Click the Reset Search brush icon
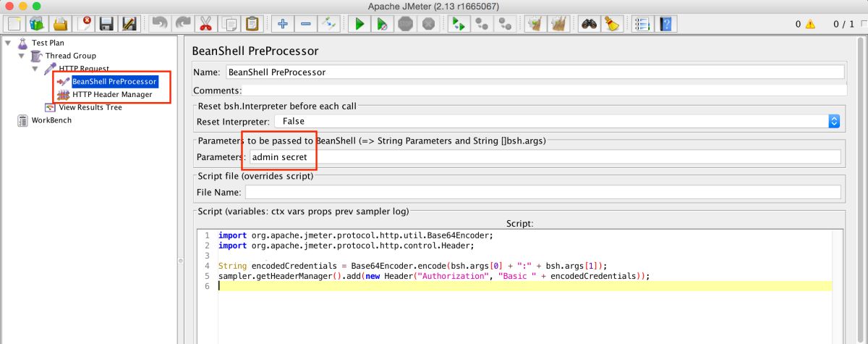Screen dimensions: 868x344 pos(612,24)
